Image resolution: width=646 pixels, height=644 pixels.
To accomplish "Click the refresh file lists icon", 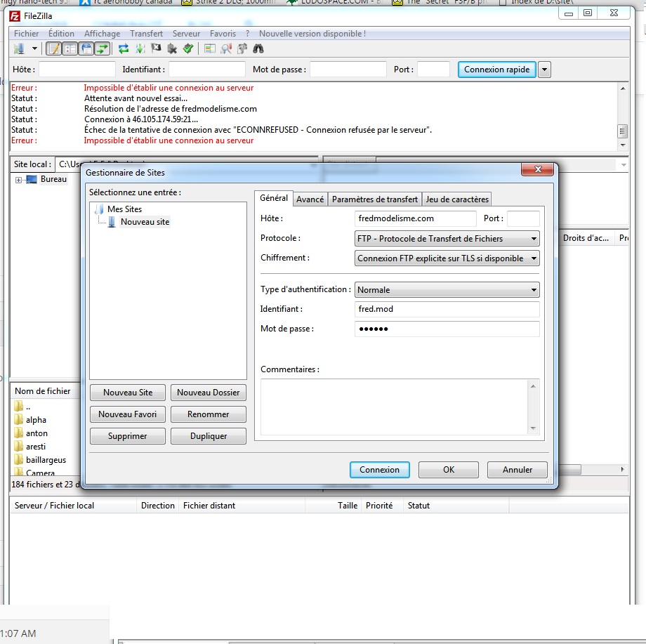I will pyautogui.click(x=123, y=49).
